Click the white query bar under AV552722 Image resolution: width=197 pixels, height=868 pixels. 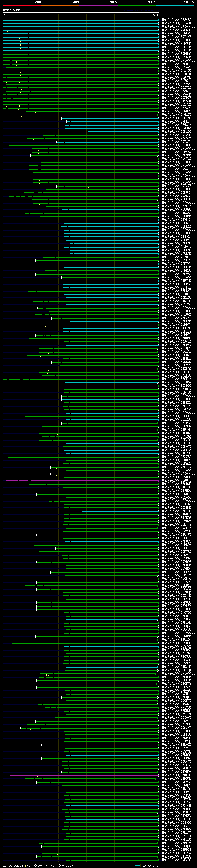coord(81,12)
